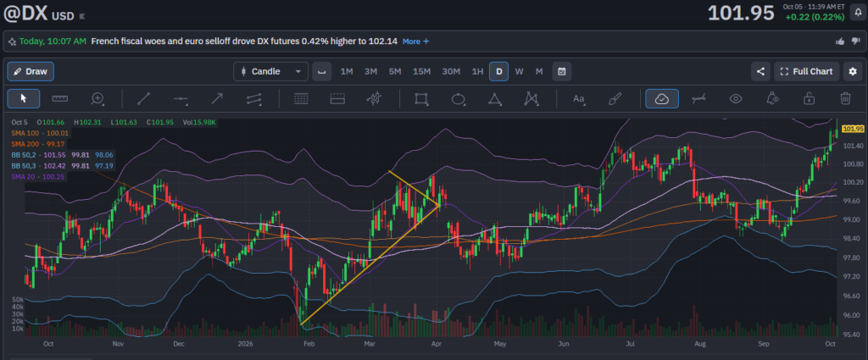
Task: Click the yellow 101.95 price tag on axis
Action: pyautogui.click(x=853, y=129)
